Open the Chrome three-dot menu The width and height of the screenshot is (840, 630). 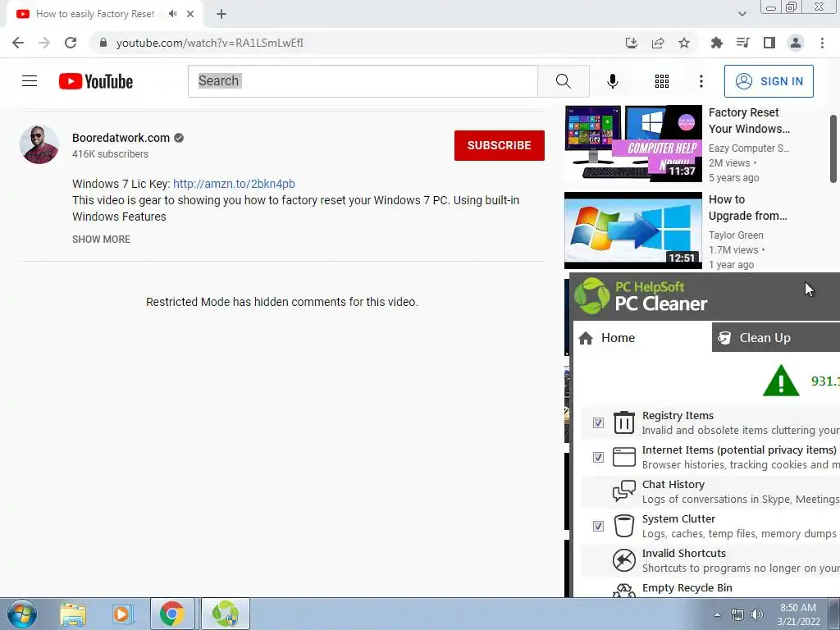click(x=822, y=43)
